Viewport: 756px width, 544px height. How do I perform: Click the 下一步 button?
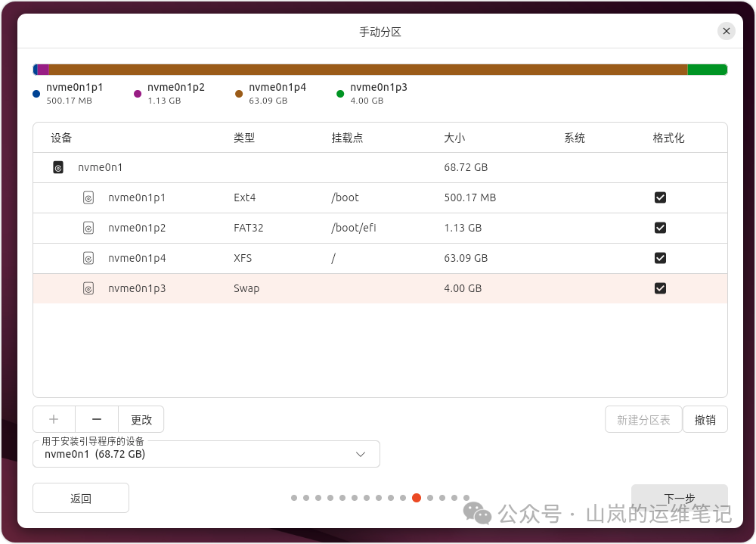(x=678, y=498)
